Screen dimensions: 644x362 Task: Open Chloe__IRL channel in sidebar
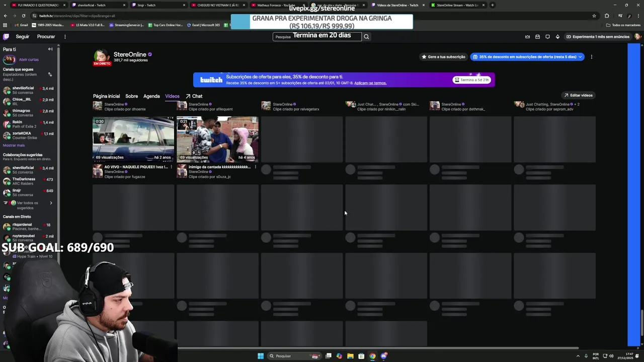point(28,102)
